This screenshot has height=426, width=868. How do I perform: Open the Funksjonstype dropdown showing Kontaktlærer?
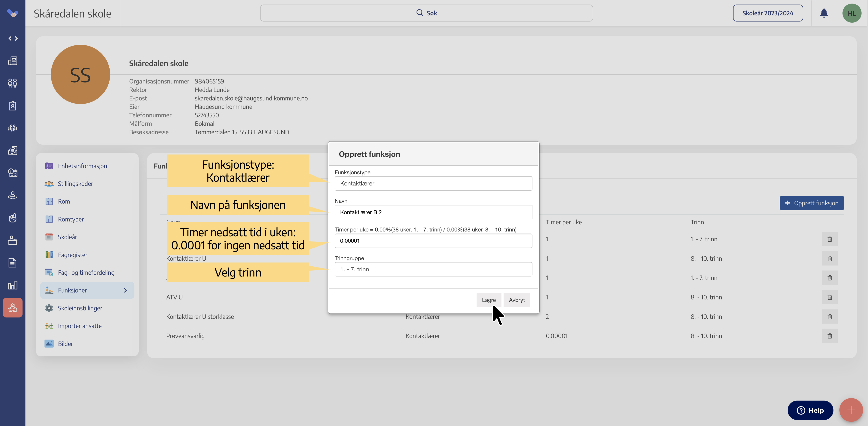coord(433,183)
